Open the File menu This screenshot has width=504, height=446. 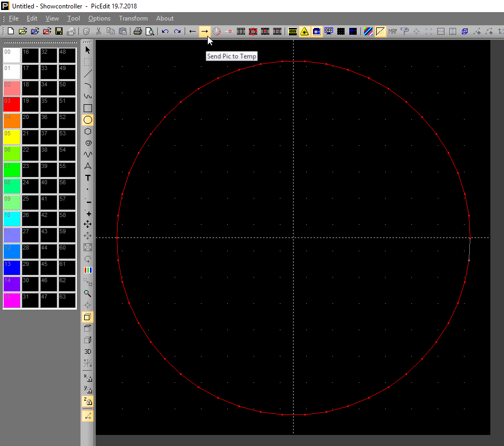pyautogui.click(x=14, y=18)
